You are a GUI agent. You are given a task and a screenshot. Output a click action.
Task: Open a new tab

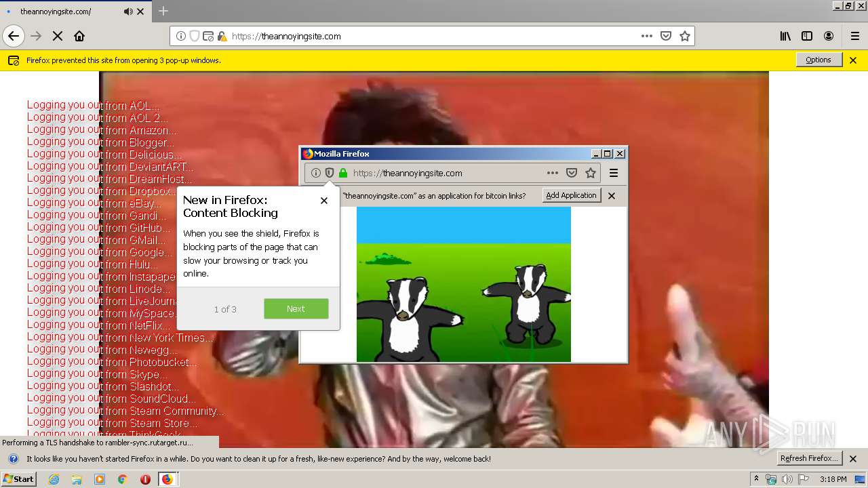coord(163,11)
